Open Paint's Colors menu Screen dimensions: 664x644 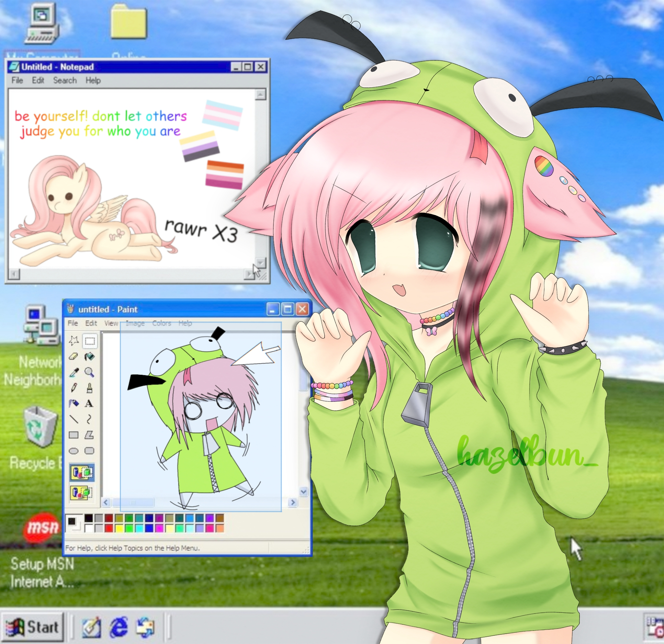(x=161, y=323)
